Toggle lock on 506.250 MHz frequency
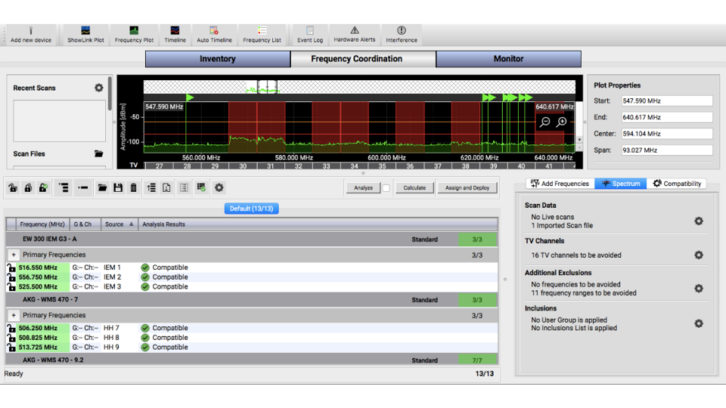The width and height of the screenshot is (726, 408). point(11,328)
